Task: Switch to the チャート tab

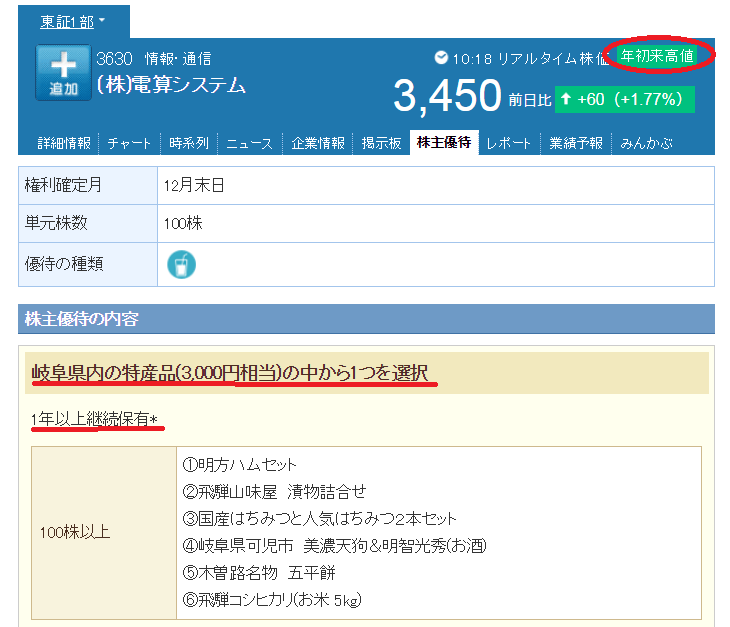Action: pyautogui.click(x=129, y=143)
